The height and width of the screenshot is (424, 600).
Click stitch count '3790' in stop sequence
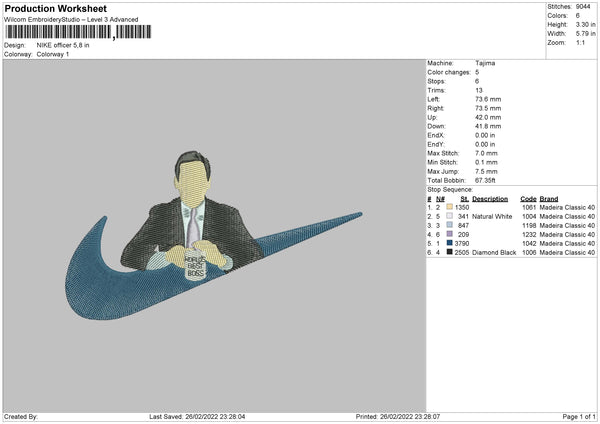pyautogui.click(x=462, y=243)
